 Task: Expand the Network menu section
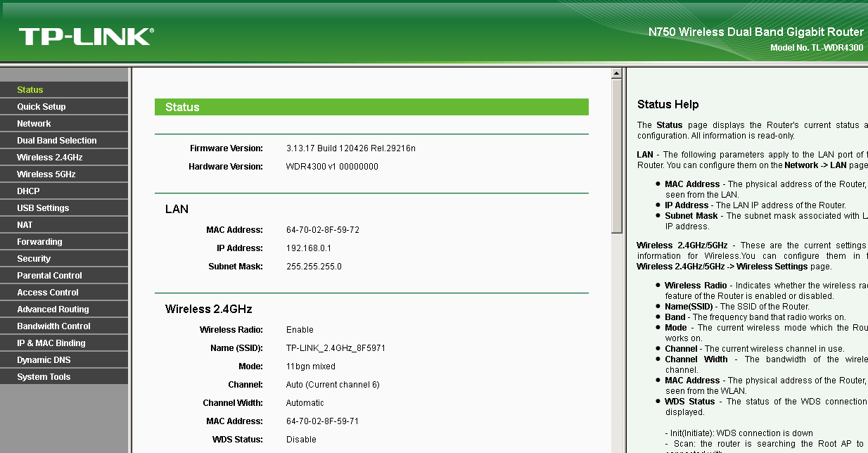(34, 124)
